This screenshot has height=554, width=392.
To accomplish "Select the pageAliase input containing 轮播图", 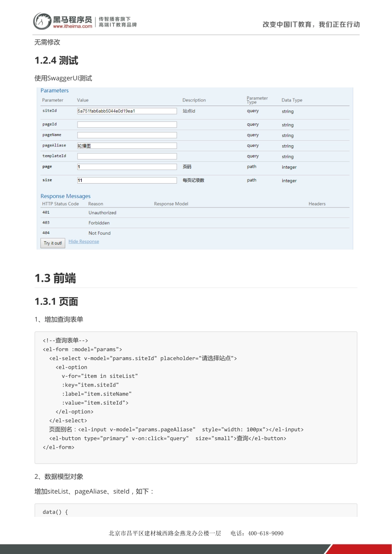I will click(x=127, y=145).
